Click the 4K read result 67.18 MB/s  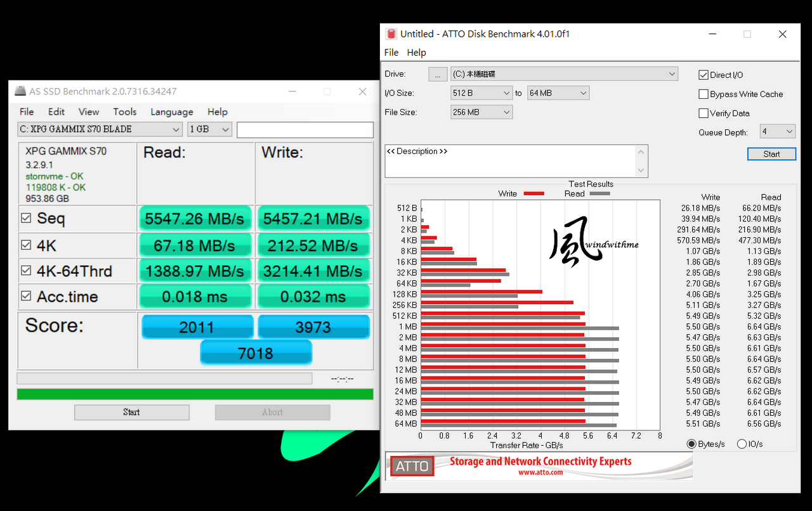[195, 245]
